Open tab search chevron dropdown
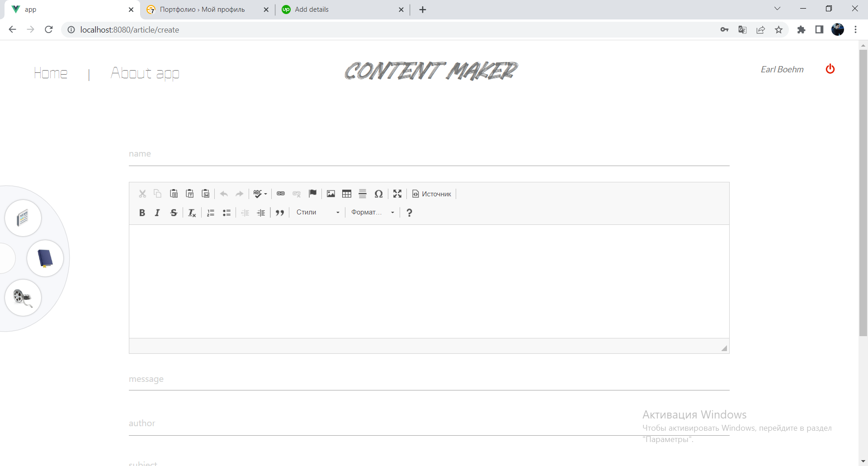868x466 pixels. click(777, 9)
